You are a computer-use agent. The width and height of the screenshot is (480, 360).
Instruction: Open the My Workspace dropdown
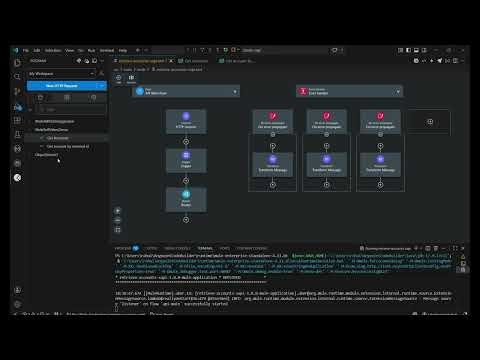click(x=62, y=73)
